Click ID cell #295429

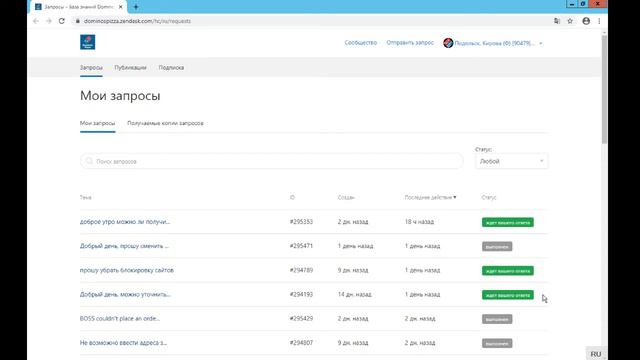coord(301,318)
